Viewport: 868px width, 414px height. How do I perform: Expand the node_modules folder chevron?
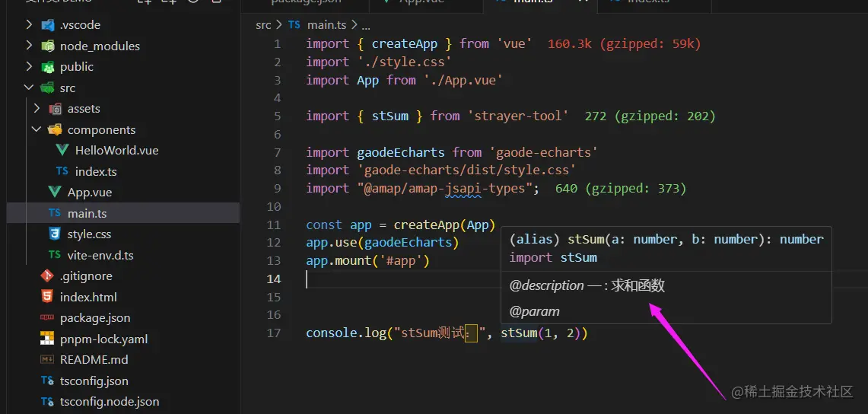(29, 46)
